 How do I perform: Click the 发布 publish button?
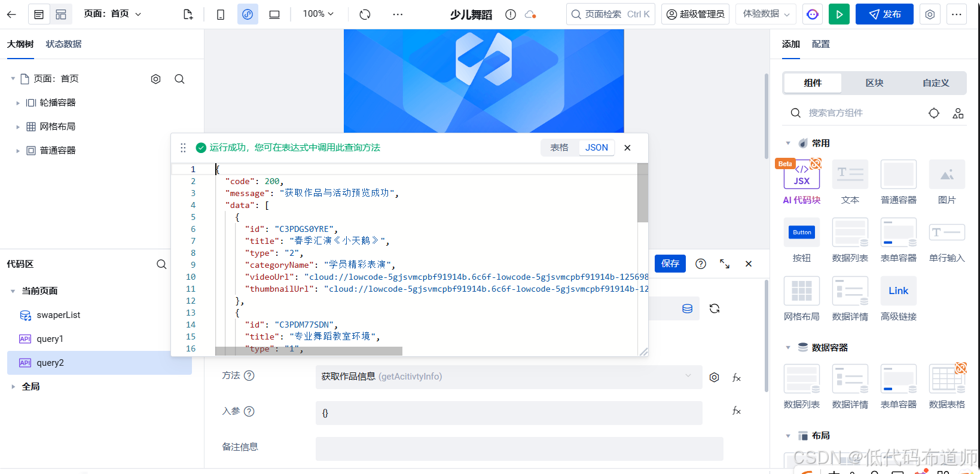884,14
